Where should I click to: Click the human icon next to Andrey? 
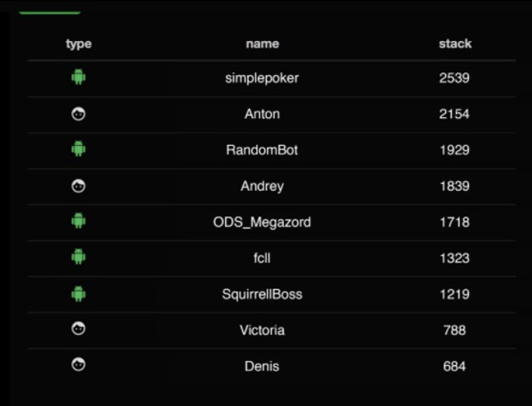79,186
